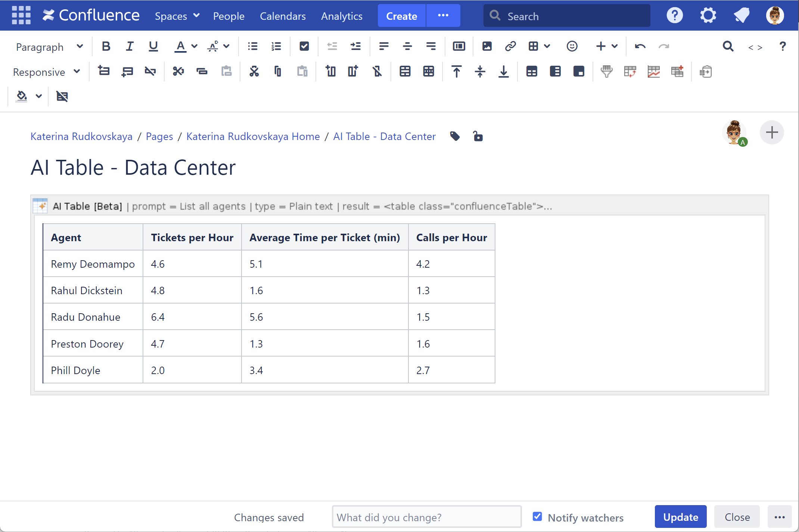The width and height of the screenshot is (799, 532).
Task: Click the 'What did you change?' field
Action: pyautogui.click(x=426, y=517)
